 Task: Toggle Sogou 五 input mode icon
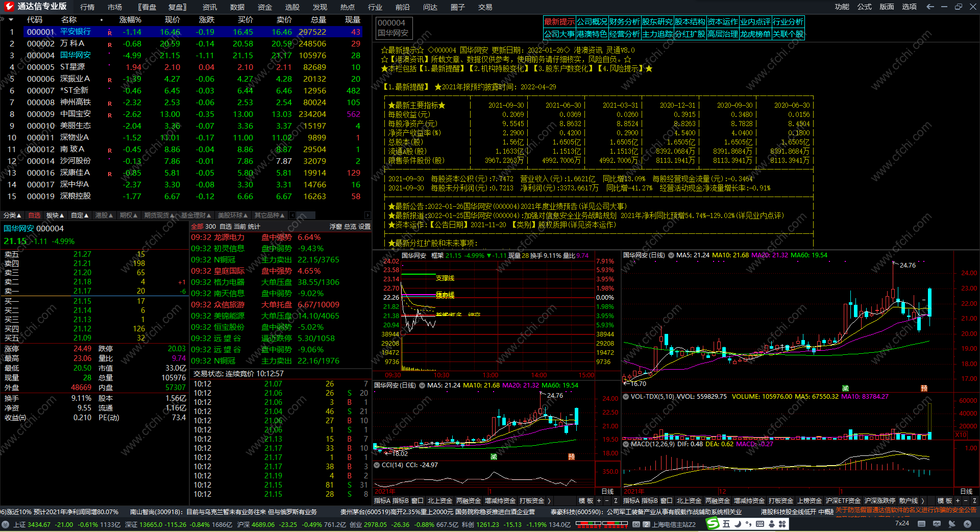[726, 524]
